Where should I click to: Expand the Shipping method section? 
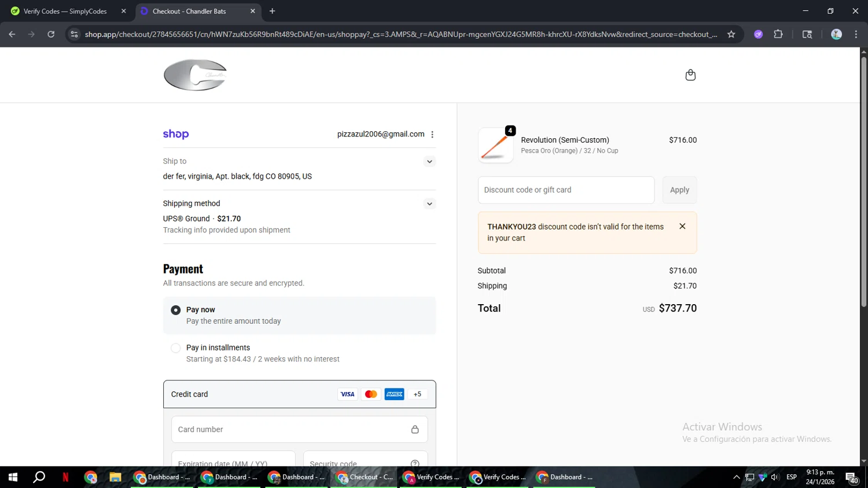[429, 204]
